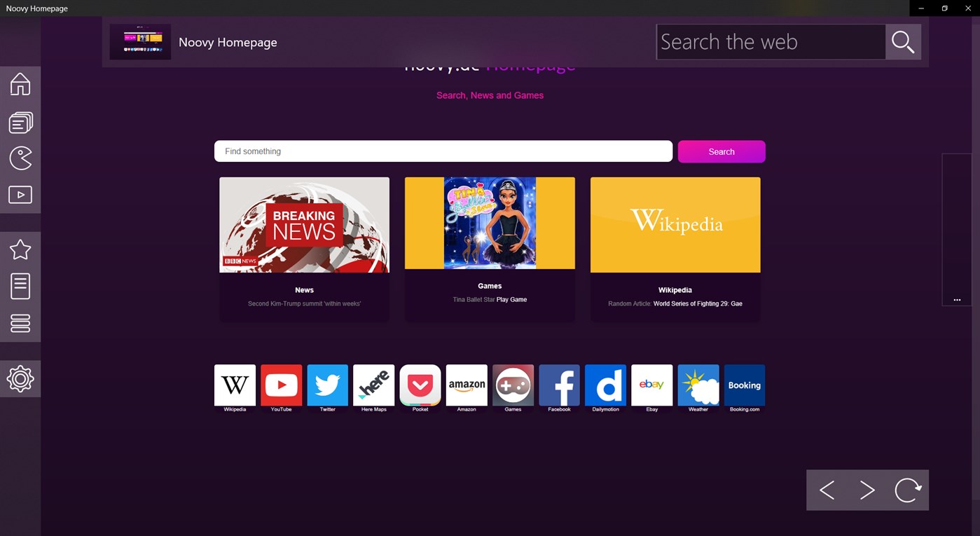Open Settings with the gear icon
This screenshot has height=536, width=980.
coord(20,378)
